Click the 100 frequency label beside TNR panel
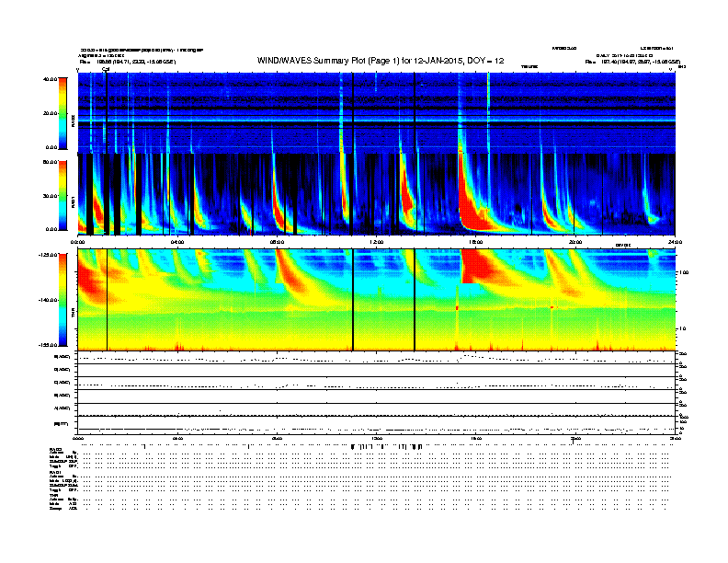Viewport: 728px width, 563px height. tap(684, 272)
